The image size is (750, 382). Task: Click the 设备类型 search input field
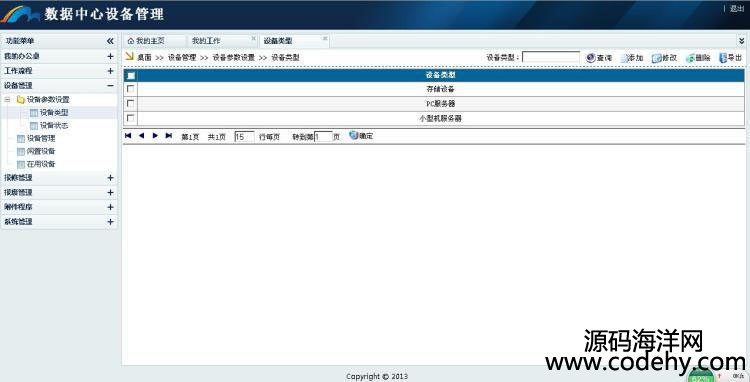click(551, 57)
